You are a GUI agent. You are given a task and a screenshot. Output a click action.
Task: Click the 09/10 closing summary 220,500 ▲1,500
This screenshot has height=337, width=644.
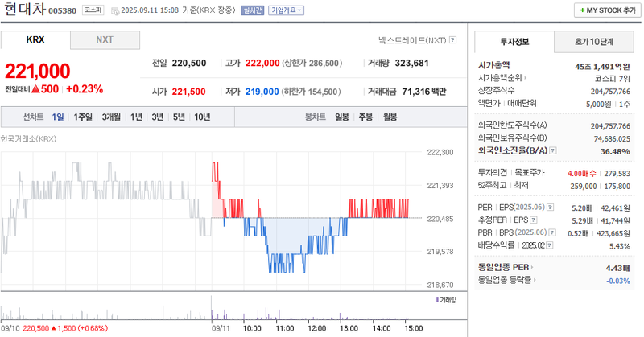pos(65,328)
